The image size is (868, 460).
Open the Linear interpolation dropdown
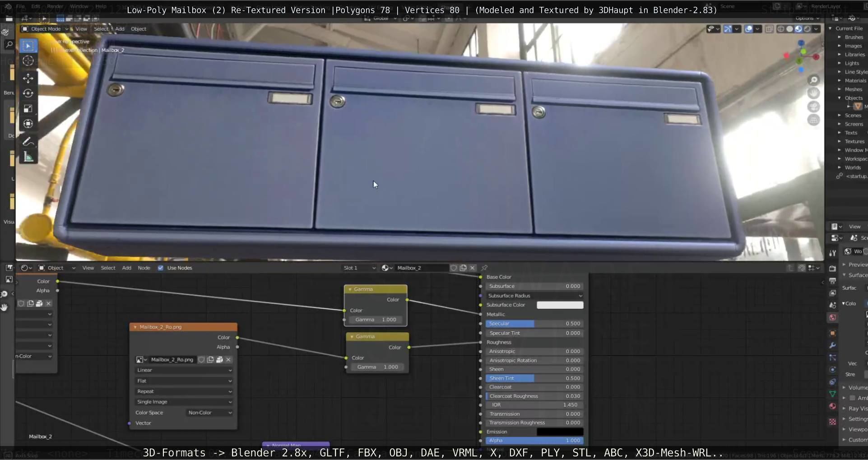tap(184, 370)
